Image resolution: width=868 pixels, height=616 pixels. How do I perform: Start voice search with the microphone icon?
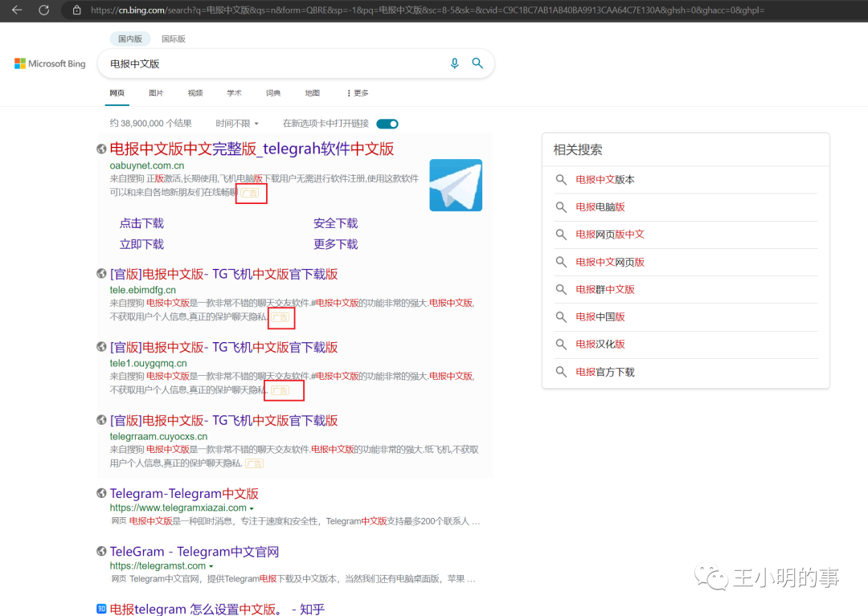pyautogui.click(x=454, y=63)
